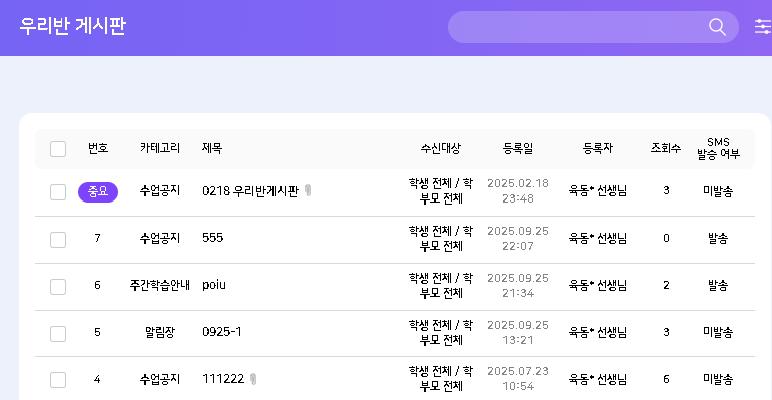
Task: Open the 0925-1 post
Action: click(x=222, y=332)
